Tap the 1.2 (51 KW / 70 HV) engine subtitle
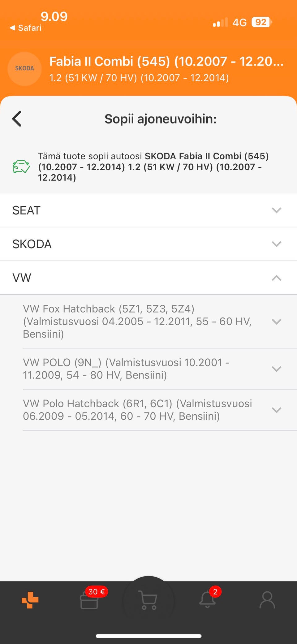The image size is (297, 644). [x=139, y=78]
